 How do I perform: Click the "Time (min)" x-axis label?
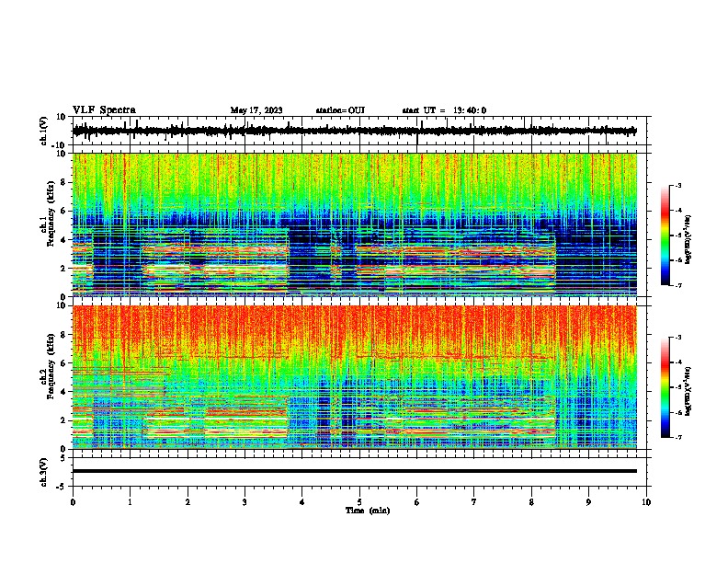(x=368, y=511)
